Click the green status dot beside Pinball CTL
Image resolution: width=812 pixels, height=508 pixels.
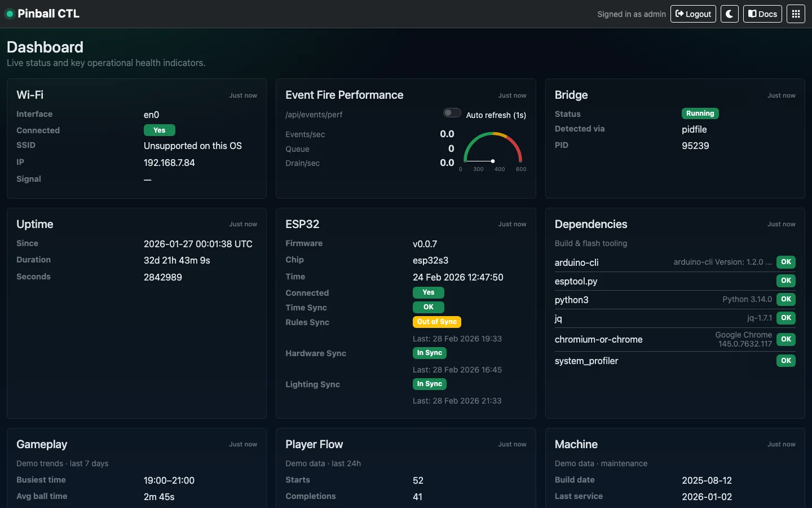click(10, 14)
